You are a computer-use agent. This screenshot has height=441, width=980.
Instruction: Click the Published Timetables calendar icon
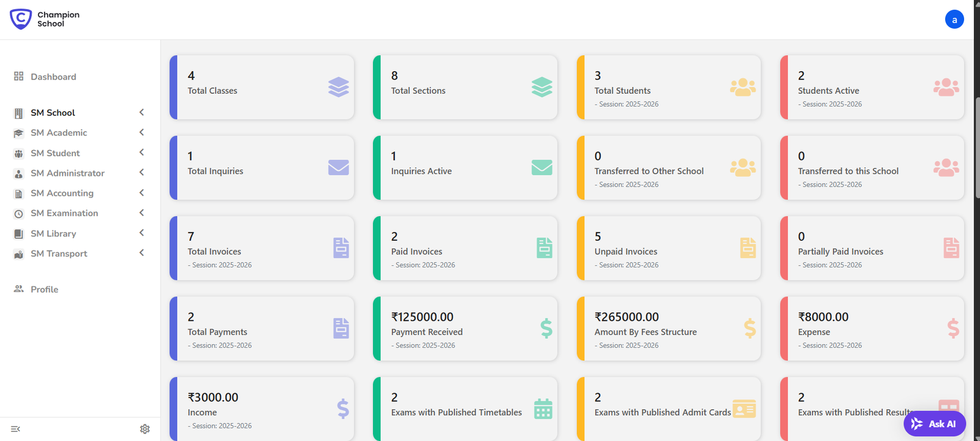tap(543, 409)
